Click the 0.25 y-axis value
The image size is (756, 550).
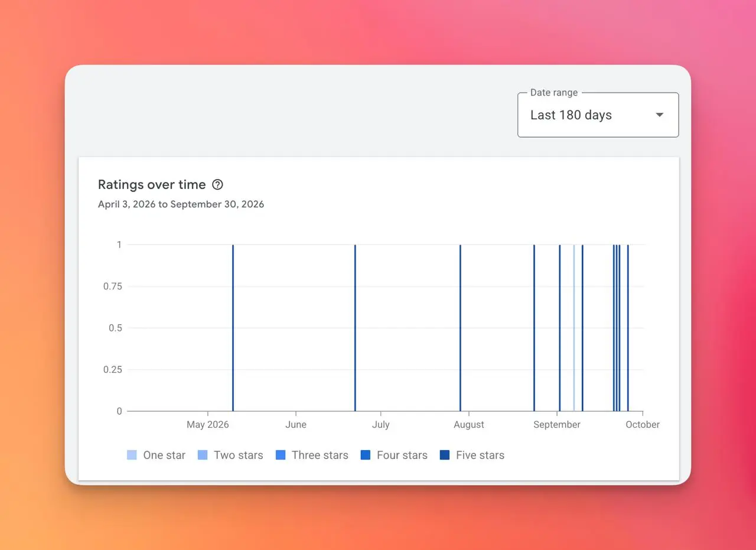(112, 369)
